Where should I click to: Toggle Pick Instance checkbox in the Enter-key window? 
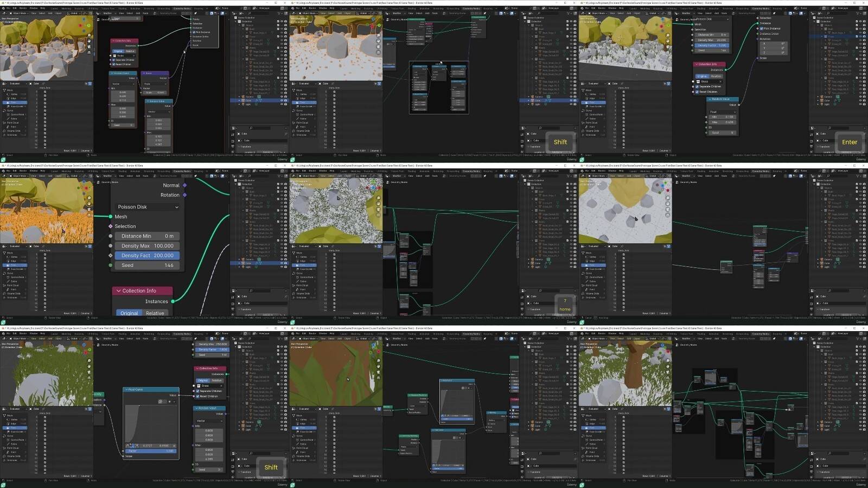click(x=762, y=28)
